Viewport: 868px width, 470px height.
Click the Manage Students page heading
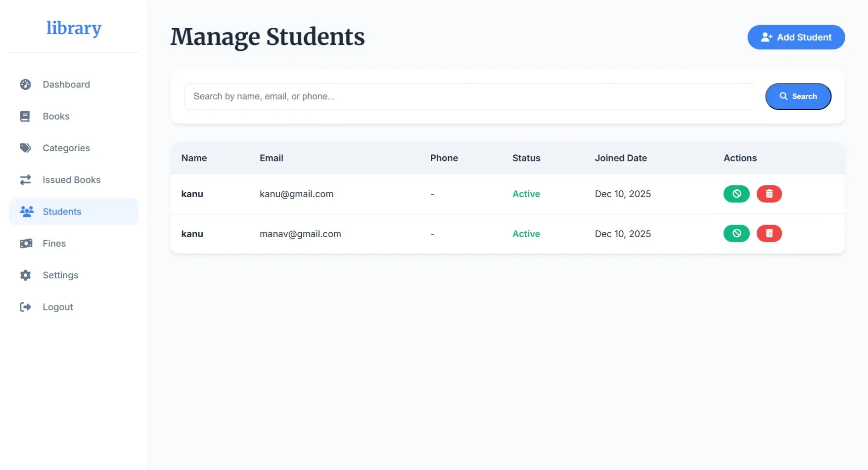(268, 37)
